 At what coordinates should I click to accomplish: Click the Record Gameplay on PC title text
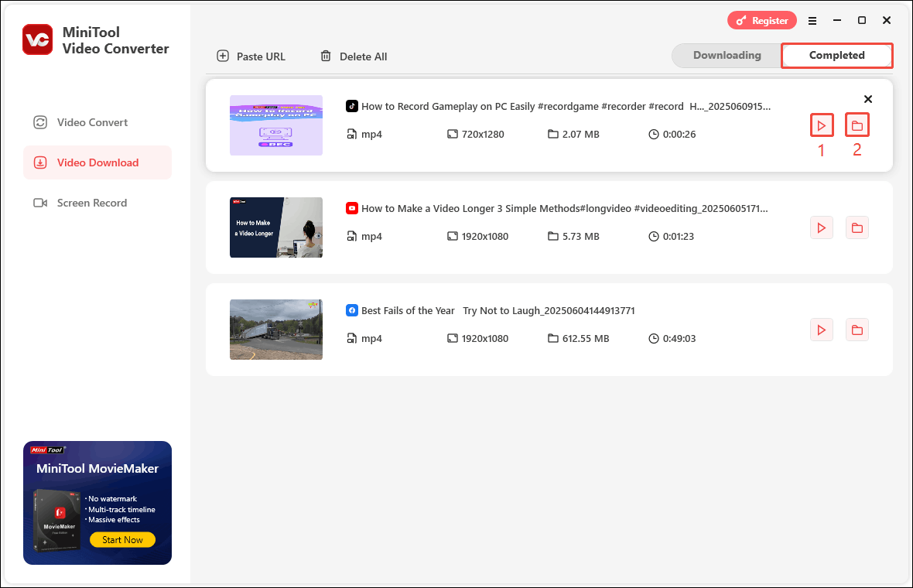566,107
